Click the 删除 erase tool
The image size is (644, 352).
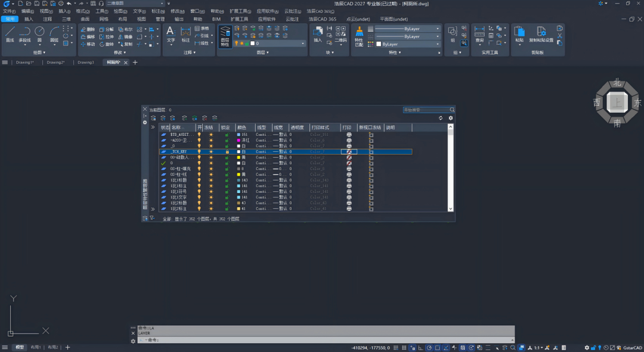click(x=88, y=30)
